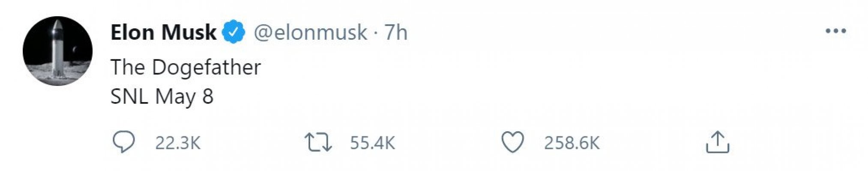868x171 pixels.
Task: Like the tweet with the heart icon
Action: (x=512, y=142)
